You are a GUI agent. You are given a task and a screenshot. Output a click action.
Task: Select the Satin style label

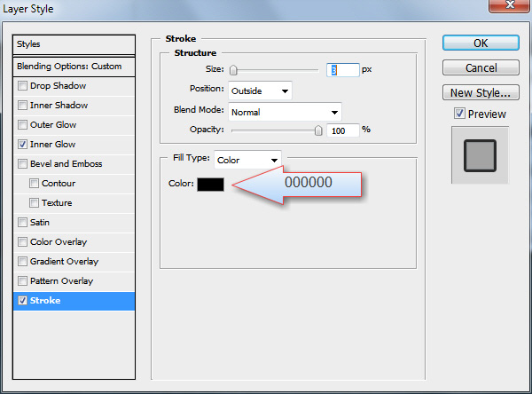pos(40,223)
